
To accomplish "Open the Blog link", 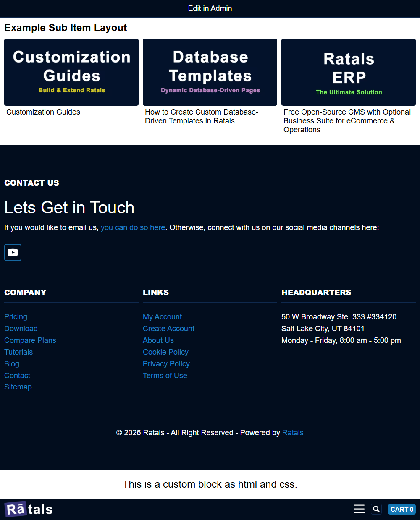I will coord(12,364).
